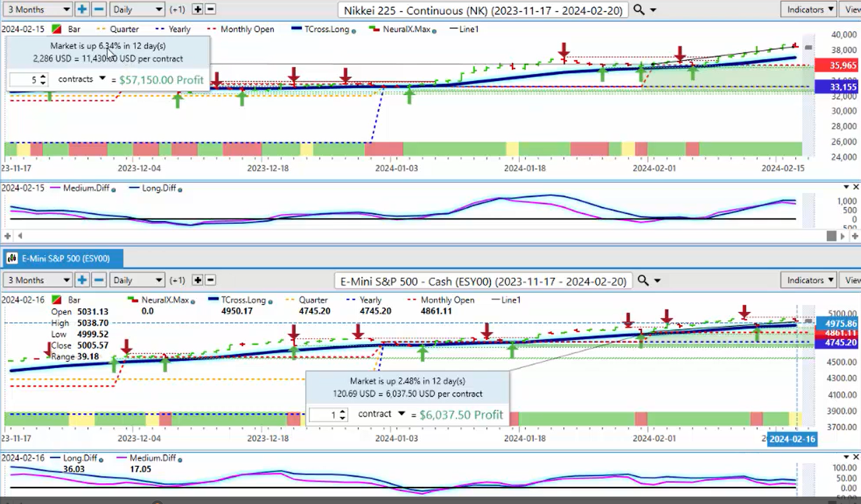Open the S&P 500 Daily interval dropdown
Screen dimensions: 861x504
coord(137,280)
